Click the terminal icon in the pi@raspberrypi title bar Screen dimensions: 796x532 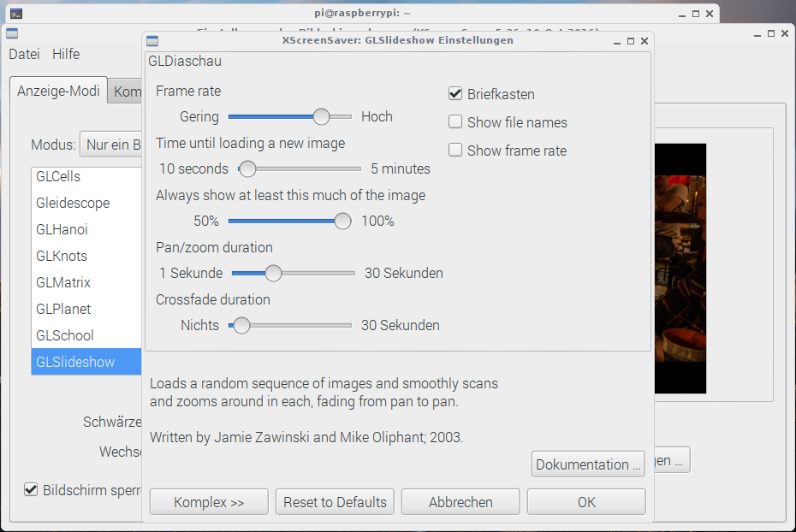pos(16,14)
